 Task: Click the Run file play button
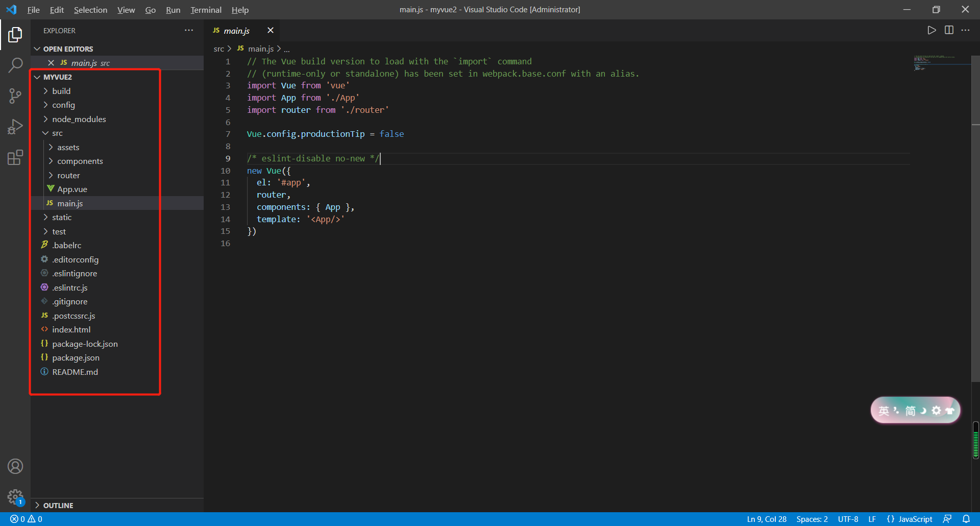tap(931, 30)
